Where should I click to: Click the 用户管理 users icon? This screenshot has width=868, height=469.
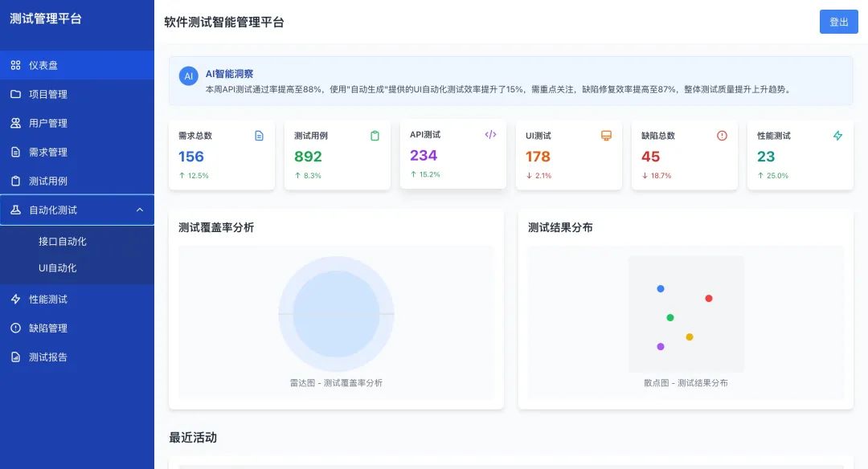pyautogui.click(x=15, y=123)
